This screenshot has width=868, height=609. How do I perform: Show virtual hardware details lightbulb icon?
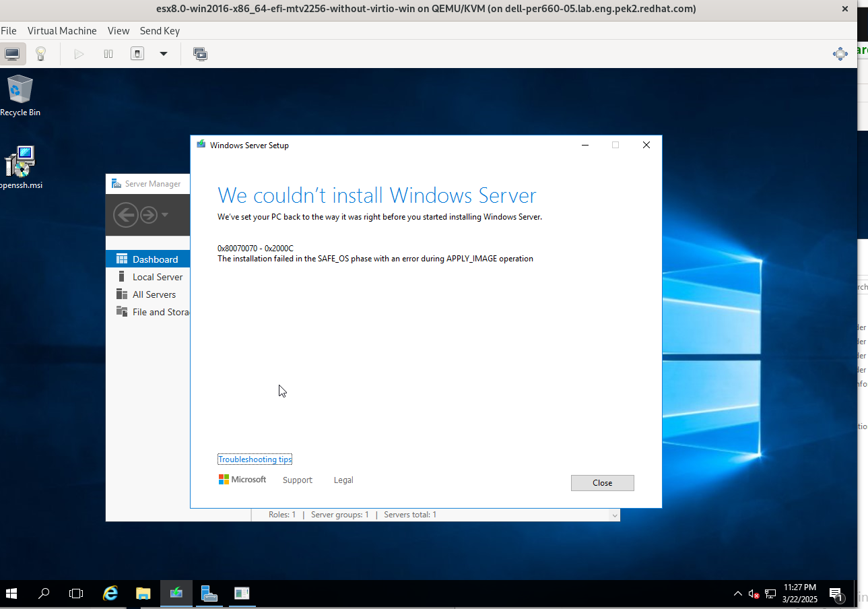coord(40,54)
